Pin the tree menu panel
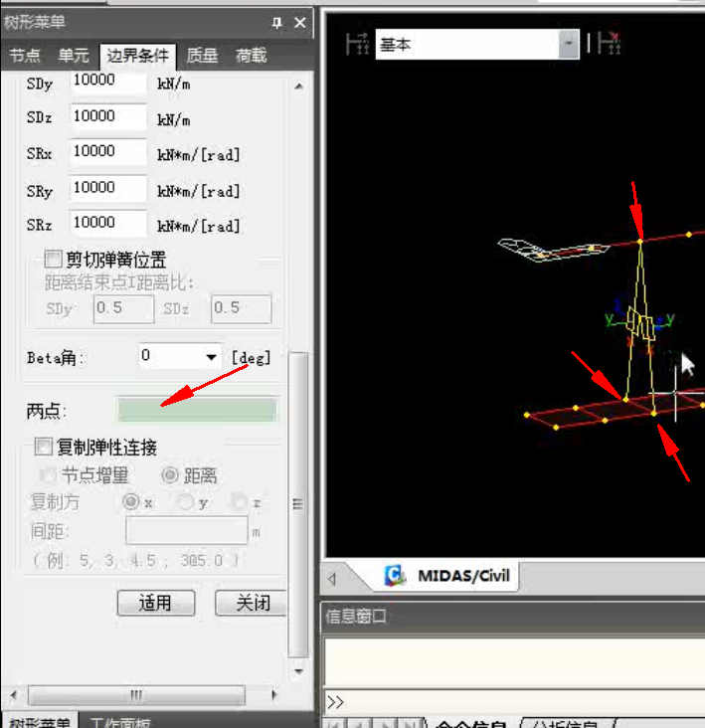Image resolution: width=705 pixels, height=728 pixels. pos(276,22)
